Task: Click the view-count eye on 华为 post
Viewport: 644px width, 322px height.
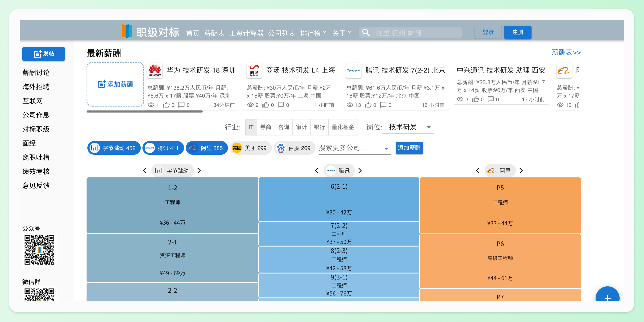Action: click(x=151, y=105)
